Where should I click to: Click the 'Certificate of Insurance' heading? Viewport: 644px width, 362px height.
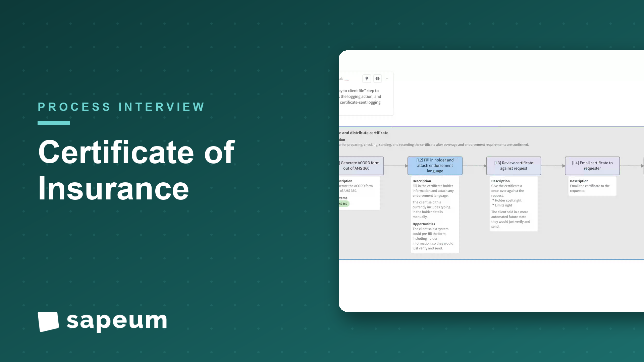137,170
